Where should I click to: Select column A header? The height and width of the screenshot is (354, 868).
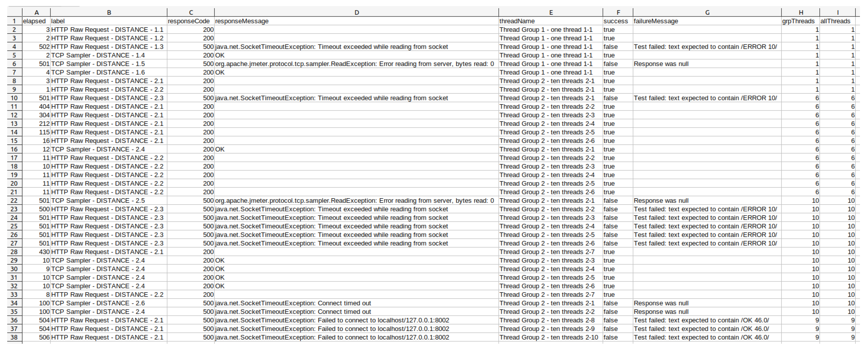pyautogui.click(x=36, y=12)
